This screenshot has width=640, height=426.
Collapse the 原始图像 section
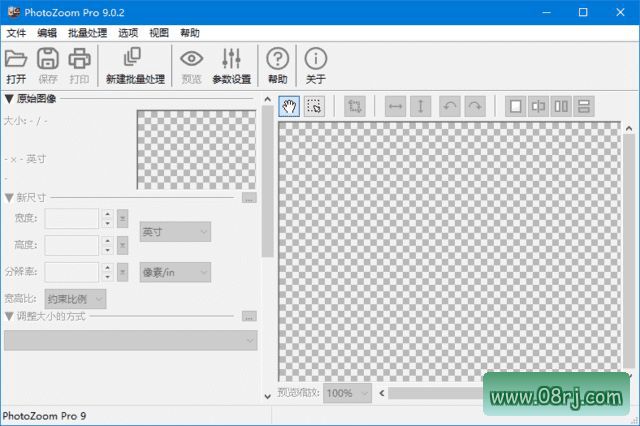[9, 99]
